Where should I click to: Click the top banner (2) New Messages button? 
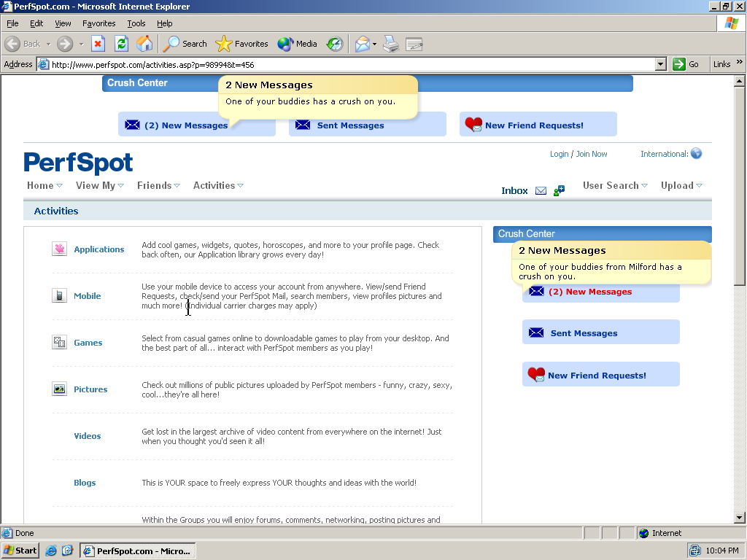[x=197, y=124]
